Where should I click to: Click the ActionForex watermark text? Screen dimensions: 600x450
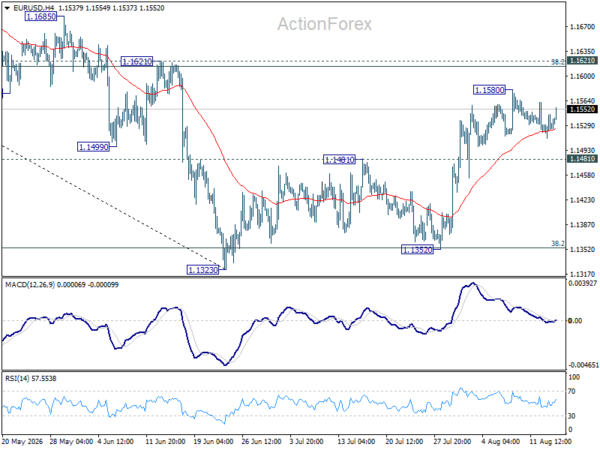[x=324, y=24]
